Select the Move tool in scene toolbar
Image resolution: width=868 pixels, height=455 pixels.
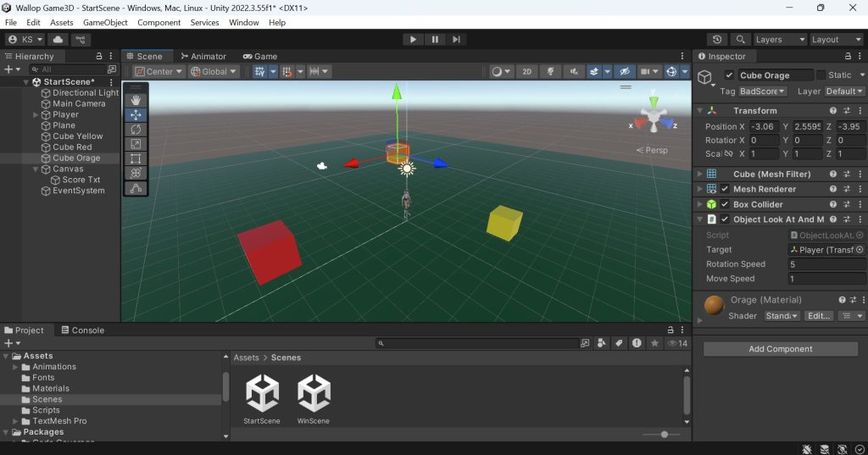click(136, 115)
